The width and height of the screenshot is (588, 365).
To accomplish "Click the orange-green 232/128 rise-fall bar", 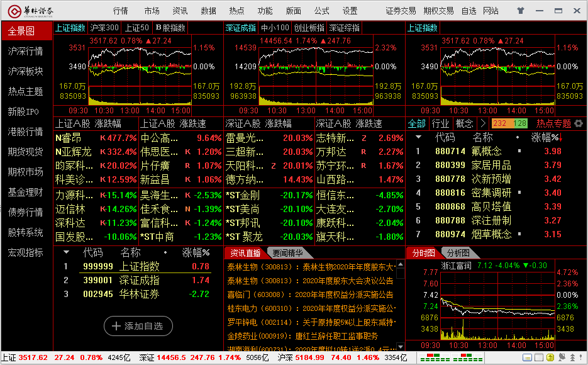I will pyautogui.click(x=510, y=123).
